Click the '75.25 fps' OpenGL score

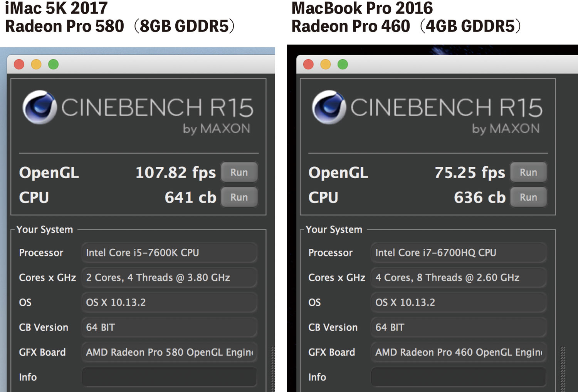pyautogui.click(x=470, y=173)
